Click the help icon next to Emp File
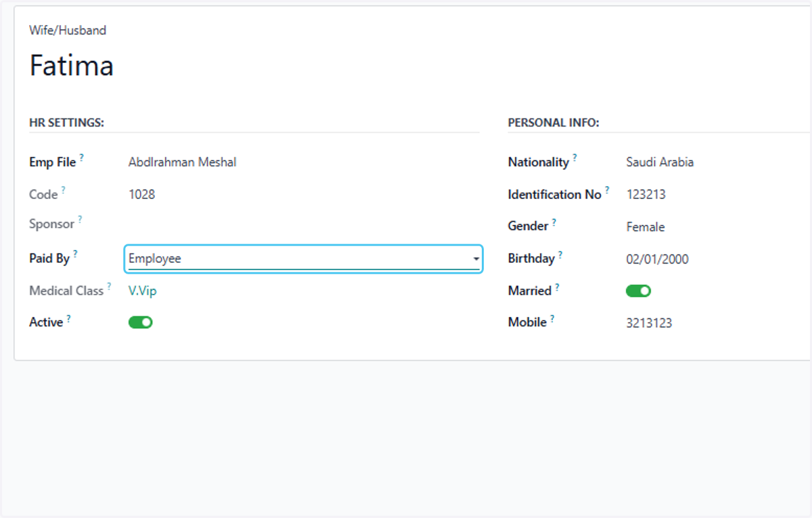Screen dimensions: 812x518 tap(82, 158)
